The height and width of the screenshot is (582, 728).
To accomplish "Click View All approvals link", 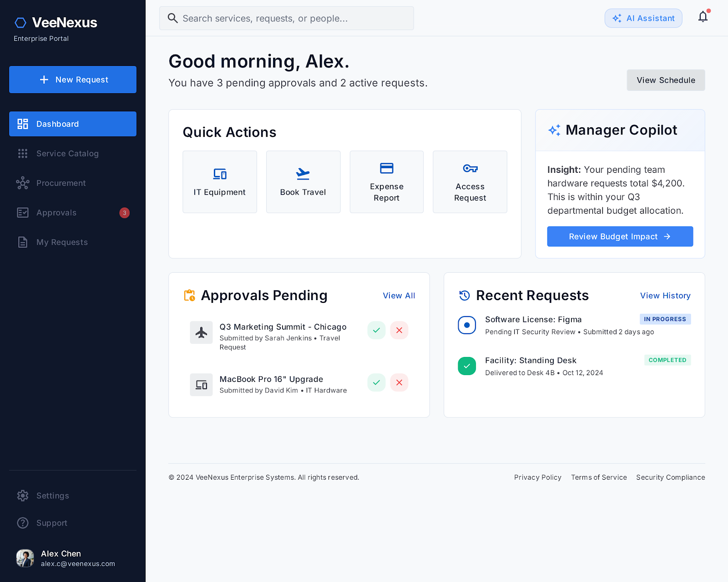I will (399, 296).
